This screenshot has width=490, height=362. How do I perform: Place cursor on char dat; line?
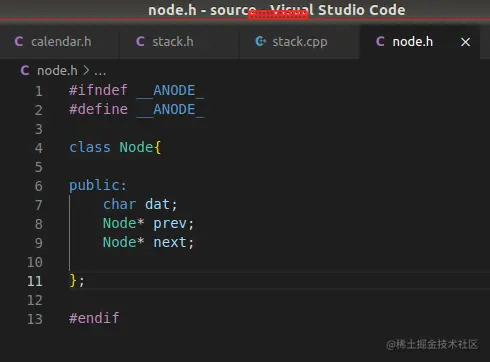pos(140,204)
